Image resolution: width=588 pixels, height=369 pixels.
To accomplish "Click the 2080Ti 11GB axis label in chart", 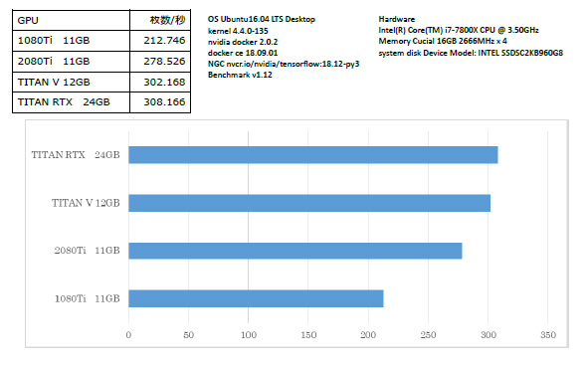I will pyautogui.click(x=87, y=251).
